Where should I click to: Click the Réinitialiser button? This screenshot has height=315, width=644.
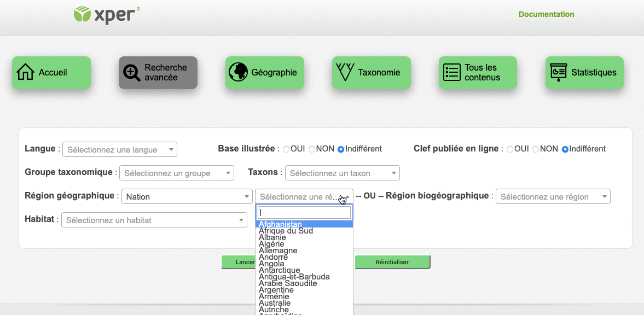[x=392, y=262]
